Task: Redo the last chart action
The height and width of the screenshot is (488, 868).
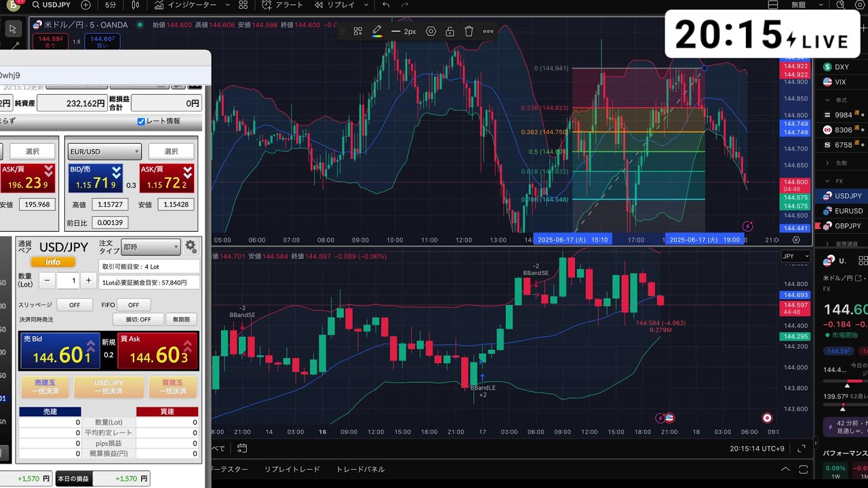Action: tap(405, 5)
